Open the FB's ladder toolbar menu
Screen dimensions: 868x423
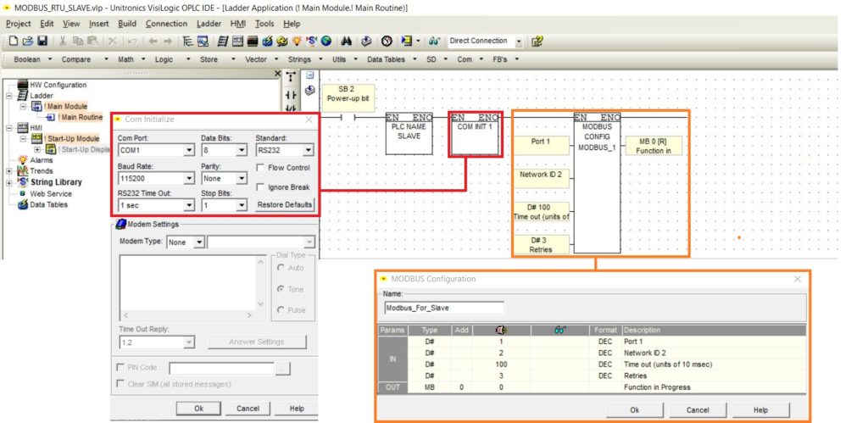coord(505,59)
